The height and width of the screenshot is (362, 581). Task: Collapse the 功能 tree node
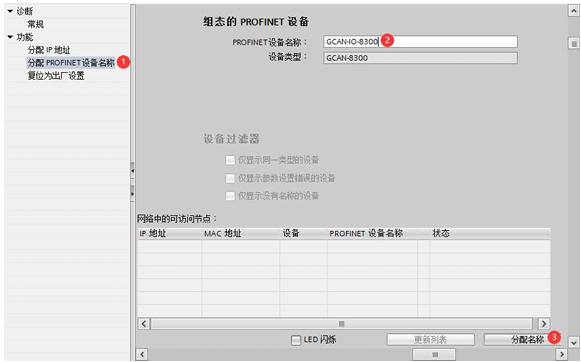coord(10,37)
